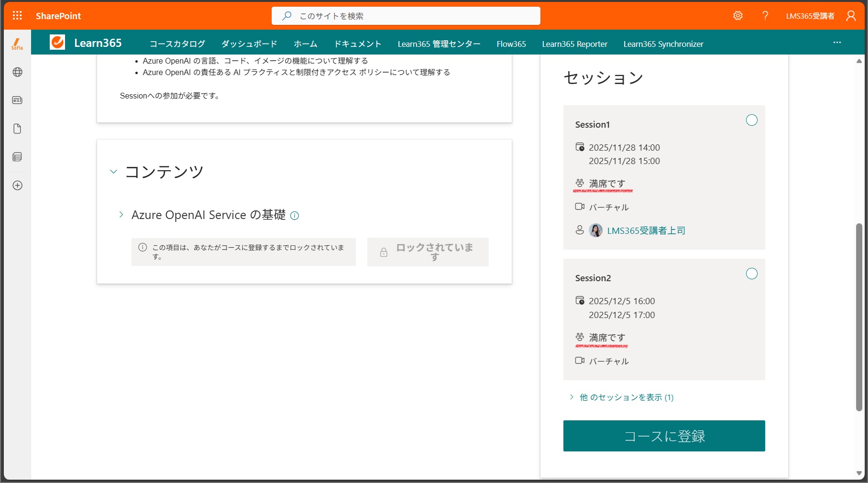The width and height of the screenshot is (868, 483).
Task: Click the instructor avatar for LMS365受講者上司
Action: click(596, 231)
